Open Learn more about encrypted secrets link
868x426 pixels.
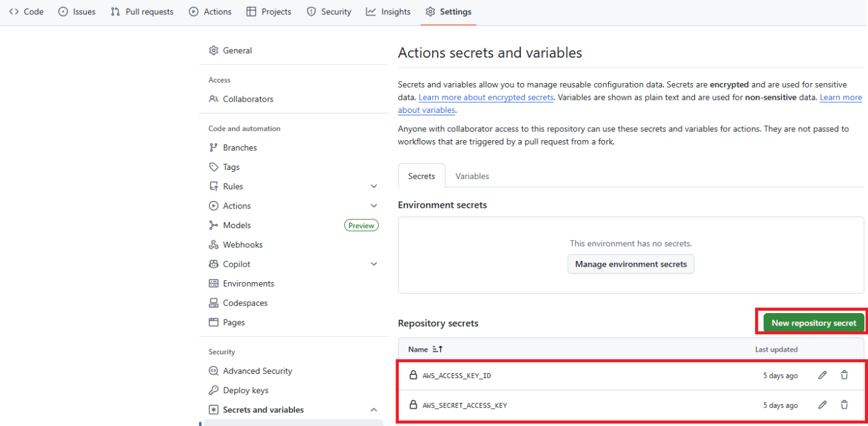tap(485, 98)
